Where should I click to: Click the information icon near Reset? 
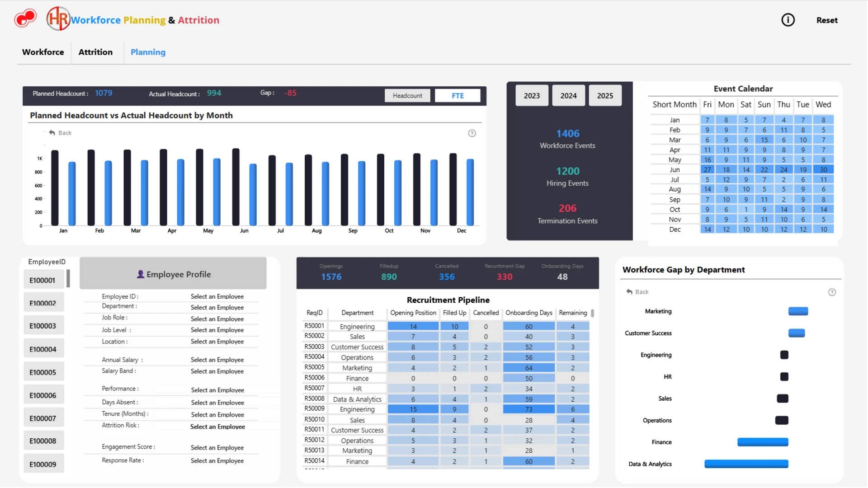[788, 20]
